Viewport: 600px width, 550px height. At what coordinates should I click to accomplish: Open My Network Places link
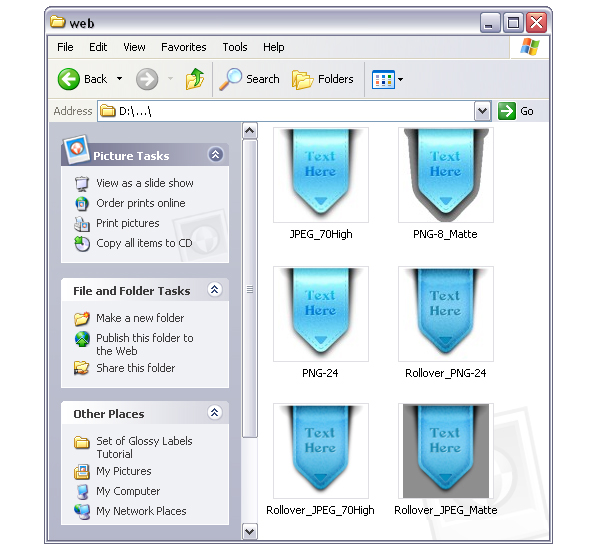pyautogui.click(x=141, y=511)
